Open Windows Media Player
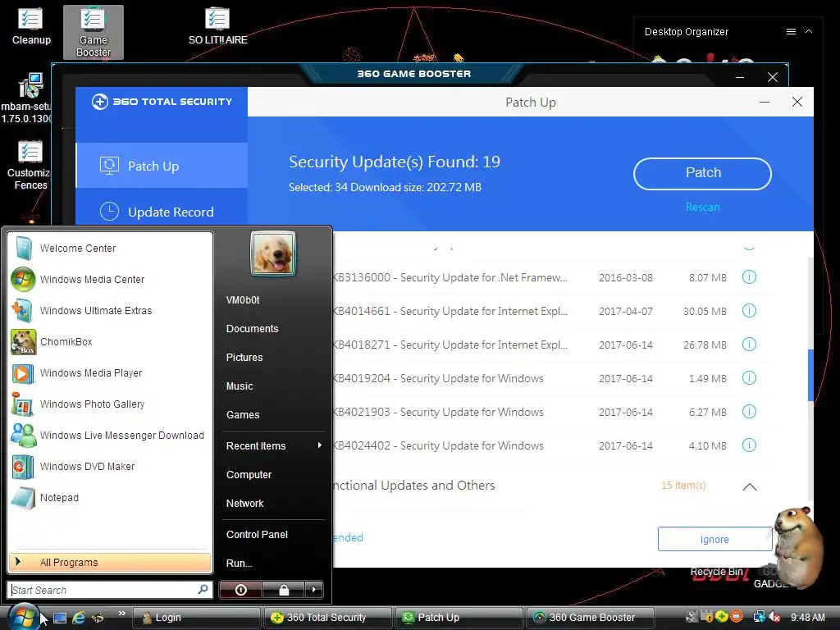Viewport: 840px width, 630px height. coord(110,373)
